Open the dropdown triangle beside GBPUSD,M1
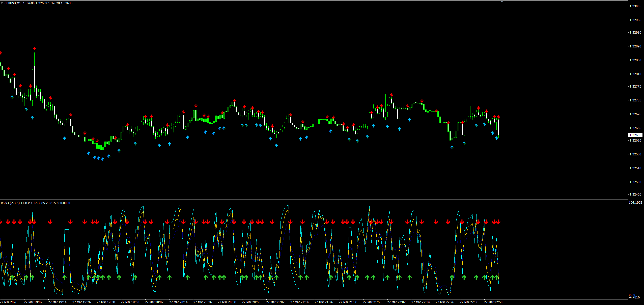 click(x=2, y=3)
